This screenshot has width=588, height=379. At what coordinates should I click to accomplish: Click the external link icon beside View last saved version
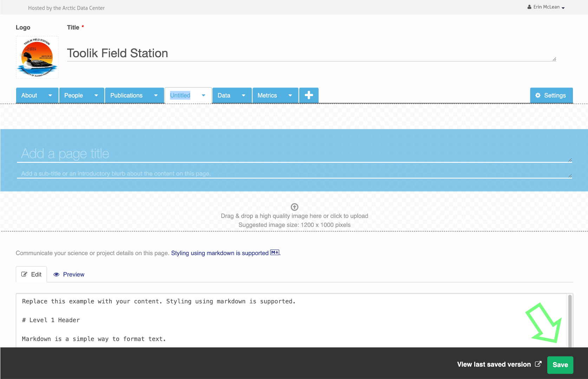point(538,364)
